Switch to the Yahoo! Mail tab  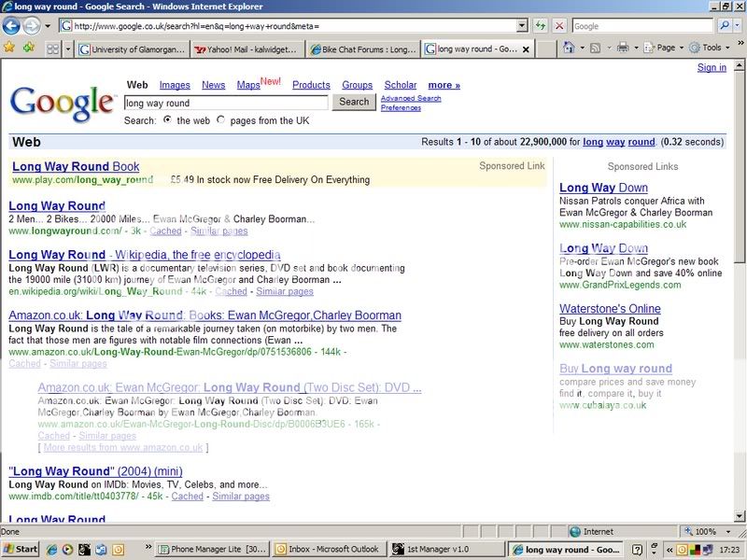[x=249, y=48]
